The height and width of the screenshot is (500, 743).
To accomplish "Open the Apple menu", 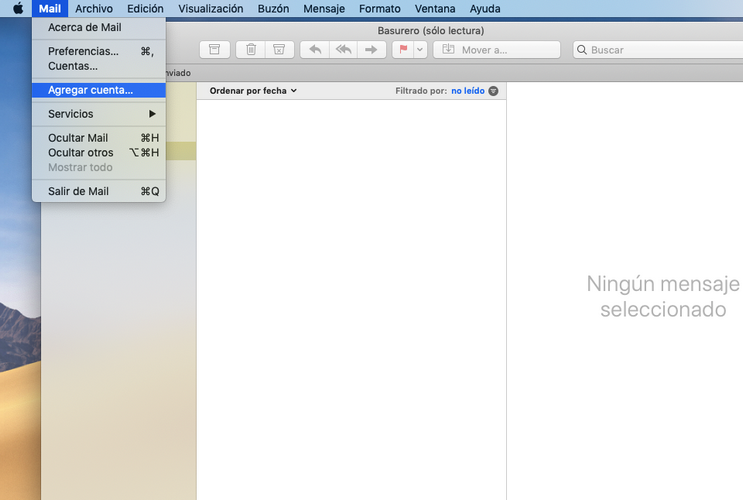I will [18, 8].
